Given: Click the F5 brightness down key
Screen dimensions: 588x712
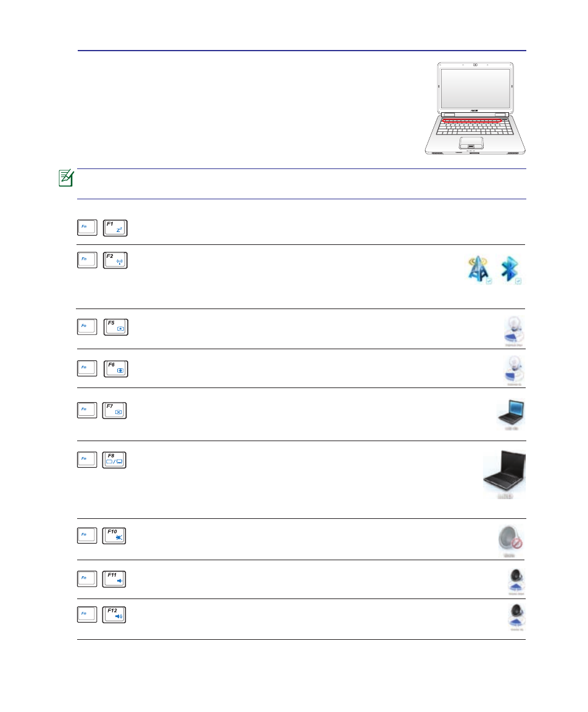Looking at the screenshot, I should pos(116,327).
